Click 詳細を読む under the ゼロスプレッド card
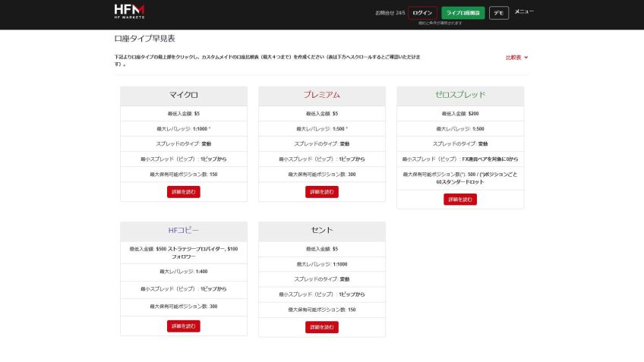The width and height of the screenshot is (644, 362). [x=460, y=200]
